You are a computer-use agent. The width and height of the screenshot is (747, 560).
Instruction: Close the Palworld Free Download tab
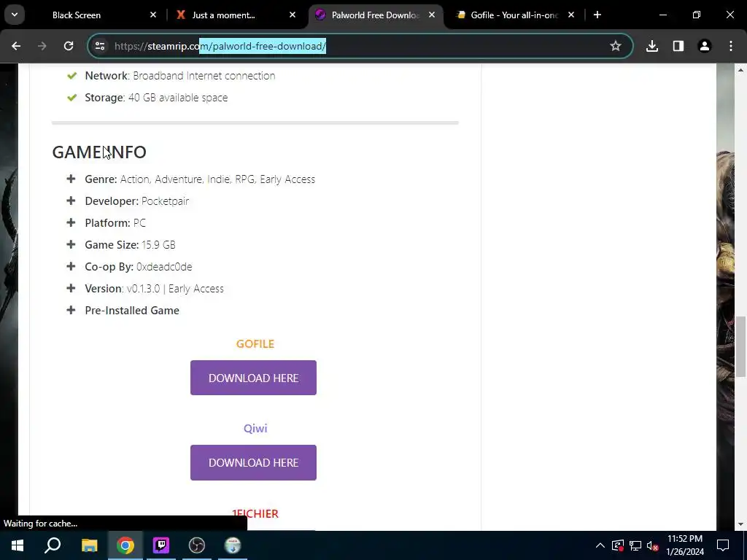pos(432,15)
